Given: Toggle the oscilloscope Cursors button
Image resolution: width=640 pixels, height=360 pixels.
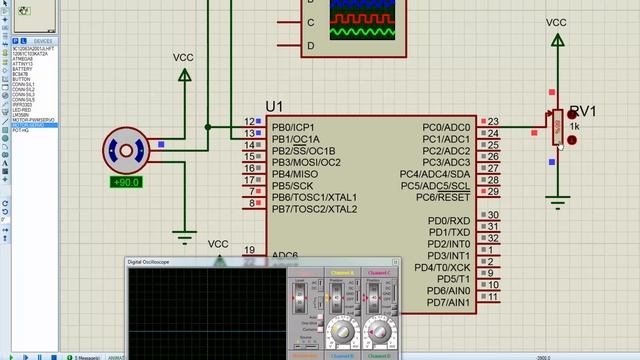Looking at the screenshot, I should tap(320, 329).
